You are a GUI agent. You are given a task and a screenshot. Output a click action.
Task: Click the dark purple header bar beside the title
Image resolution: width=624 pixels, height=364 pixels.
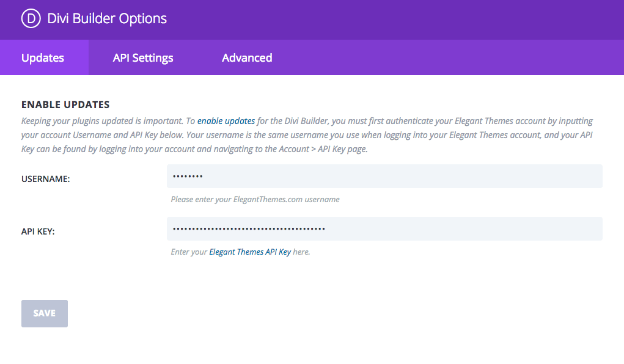pyautogui.click(x=394, y=19)
